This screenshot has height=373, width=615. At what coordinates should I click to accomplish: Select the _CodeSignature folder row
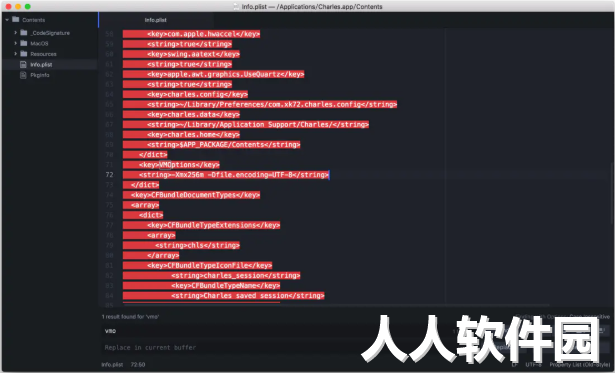49,33
